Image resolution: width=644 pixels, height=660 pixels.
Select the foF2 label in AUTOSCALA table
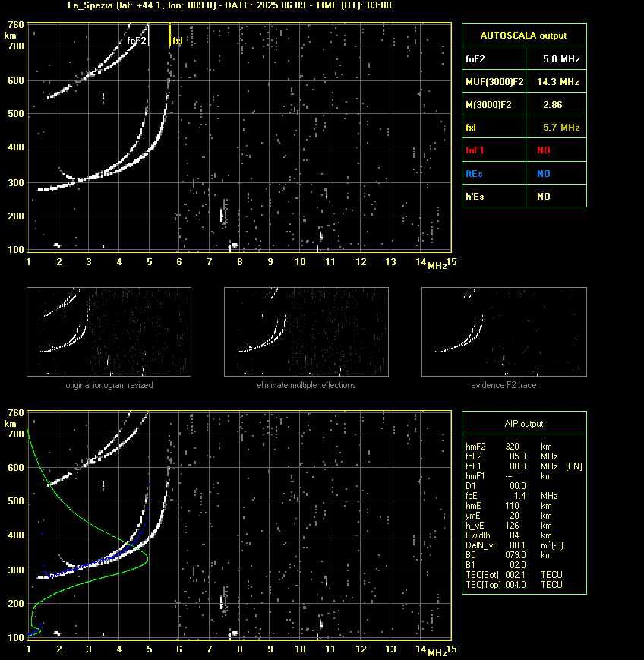pyautogui.click(x=475, y=59)
